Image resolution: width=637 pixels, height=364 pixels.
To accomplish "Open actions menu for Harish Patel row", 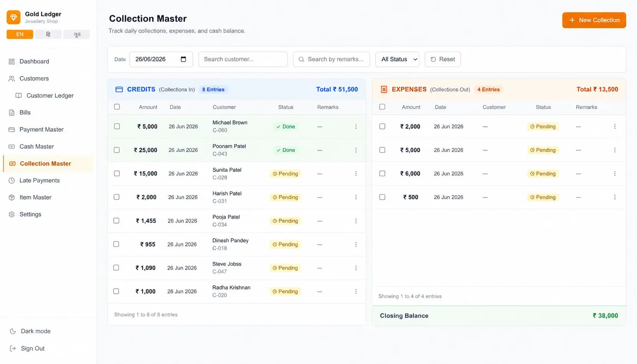I will (356, 197).
